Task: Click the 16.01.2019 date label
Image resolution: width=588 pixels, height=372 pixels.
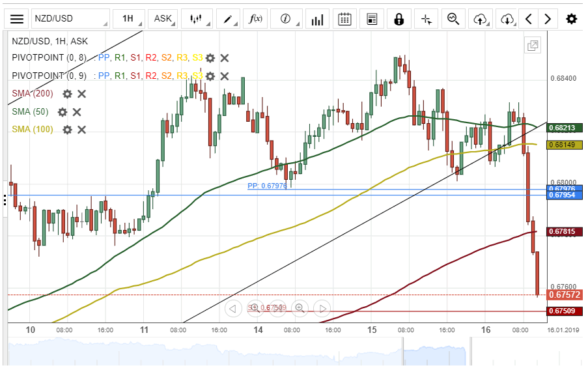Action: 563,330
